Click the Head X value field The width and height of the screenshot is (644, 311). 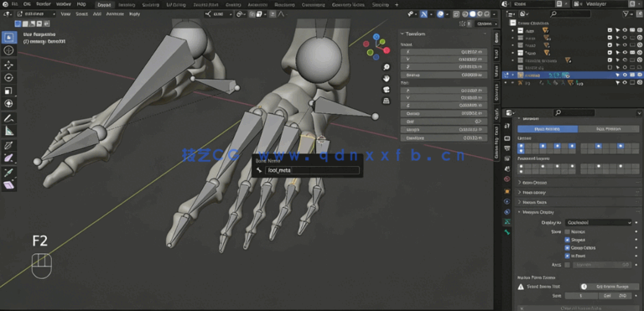444,52
